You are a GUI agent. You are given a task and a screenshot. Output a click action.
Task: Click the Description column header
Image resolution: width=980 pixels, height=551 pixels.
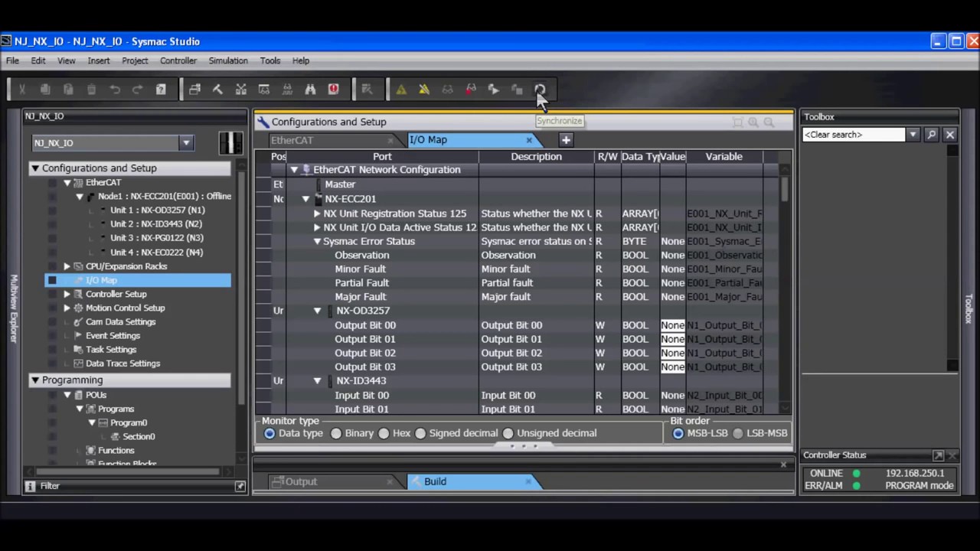[536, 157]
